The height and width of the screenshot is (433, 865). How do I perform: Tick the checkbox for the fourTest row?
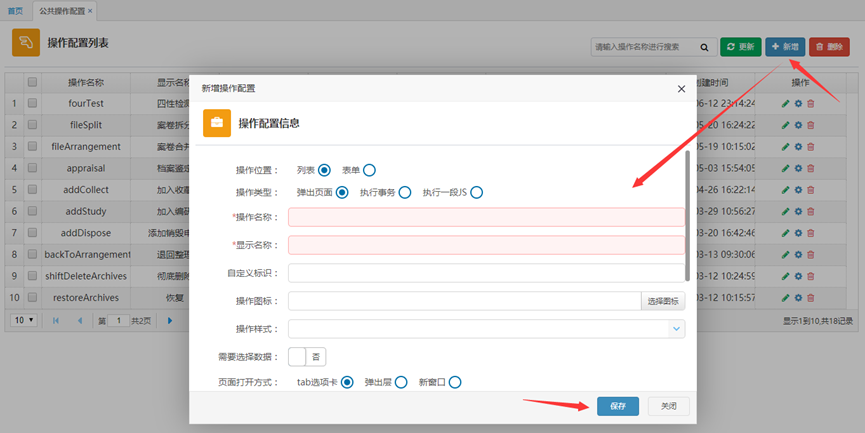tap(33, 103)
